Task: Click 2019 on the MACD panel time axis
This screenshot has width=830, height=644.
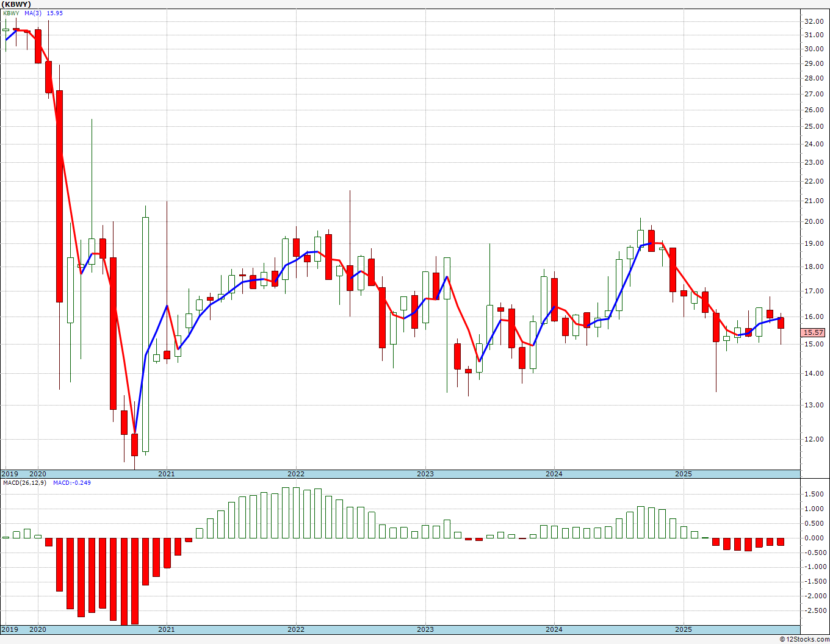Action: point(10,629)
